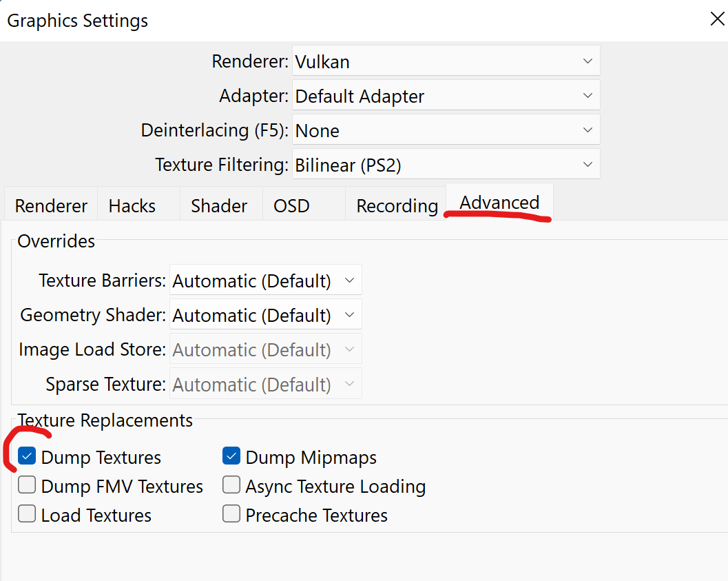Open the Texture Filtering combo box
The height and width of the screenshot is (581, 728).
coord(446,165)
